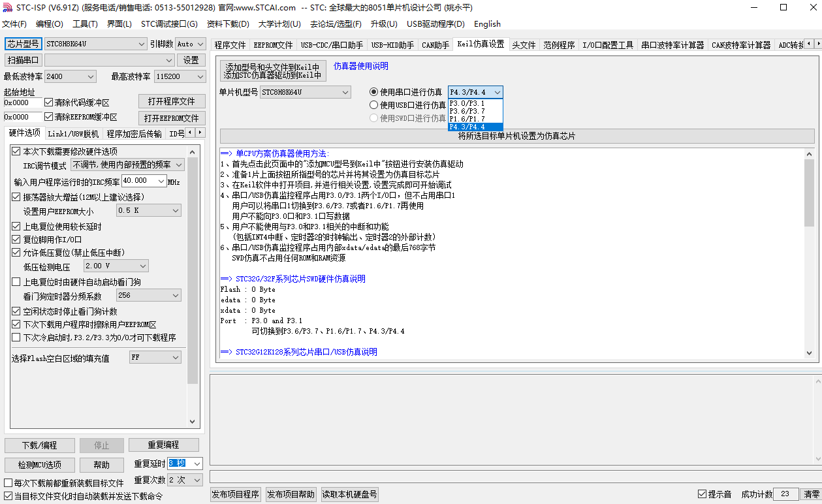Click down arrow of hardware options scrollbar
Screen dimensions: 822x504
coord(193,422)
